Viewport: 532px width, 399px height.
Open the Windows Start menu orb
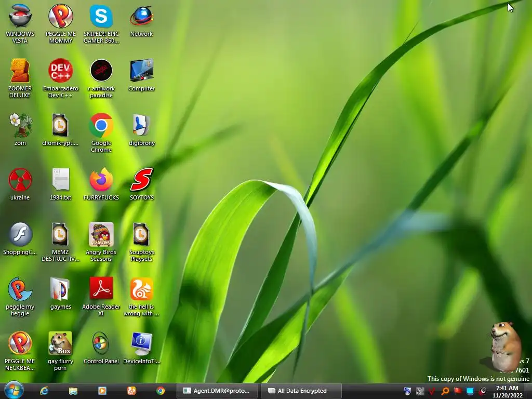pyautogui.click(x=14, y=390)
